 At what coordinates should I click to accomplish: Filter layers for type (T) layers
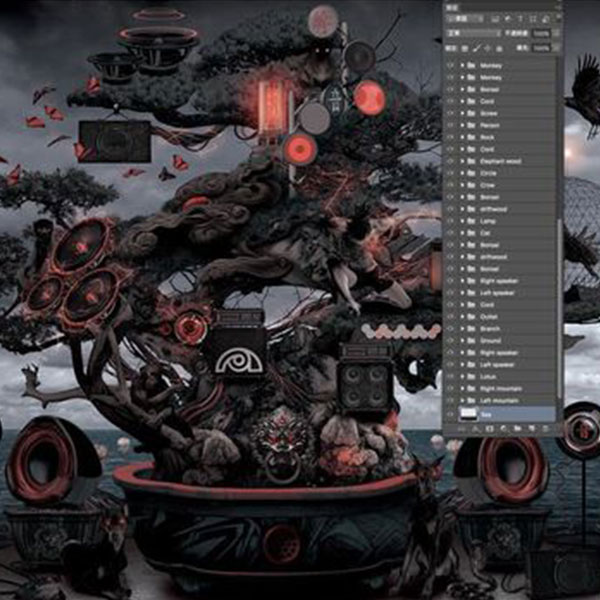[x=520, y=19]
